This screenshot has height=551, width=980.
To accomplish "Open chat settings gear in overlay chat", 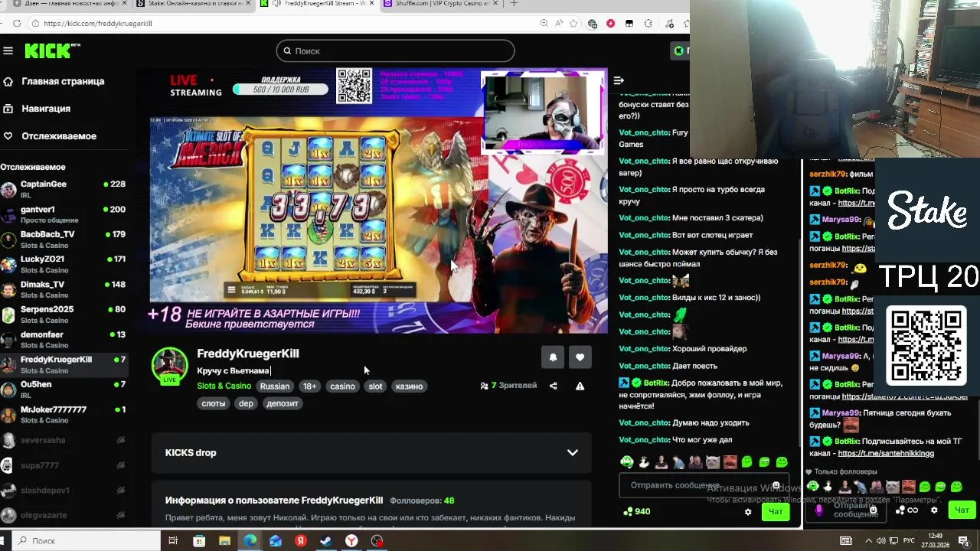I will [934, 510].
